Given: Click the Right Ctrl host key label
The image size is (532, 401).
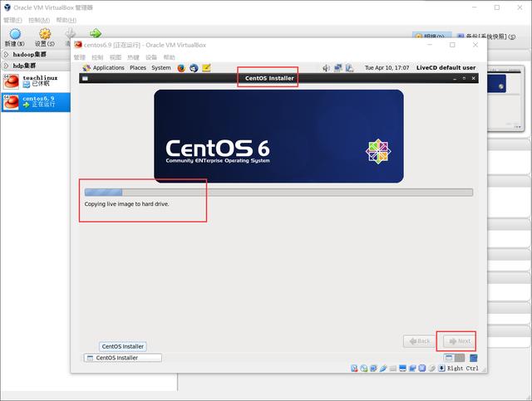Looking at the screenshot, I should 463,368.
